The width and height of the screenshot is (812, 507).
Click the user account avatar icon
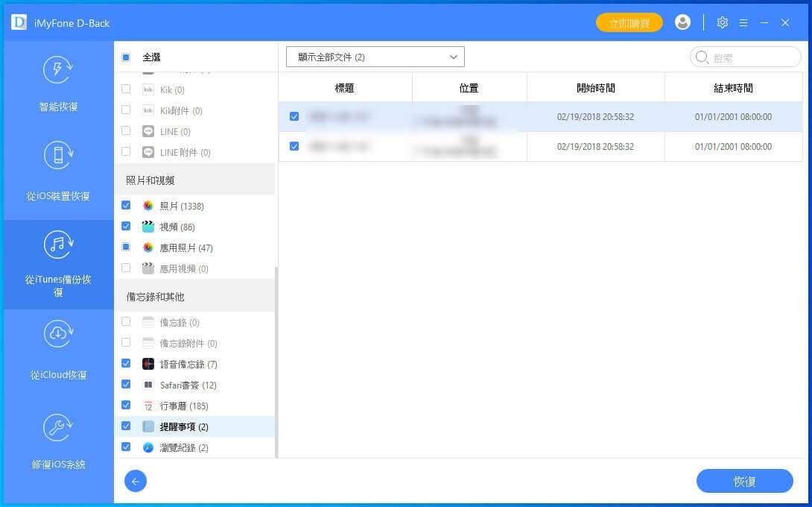[x=682, y=22]
